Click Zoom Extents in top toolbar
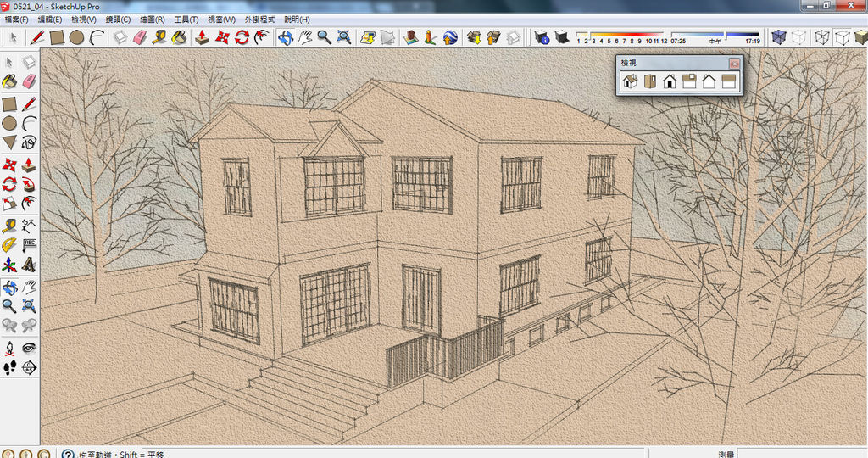This screenshot has height=458, width=868. tap(344, 37)
